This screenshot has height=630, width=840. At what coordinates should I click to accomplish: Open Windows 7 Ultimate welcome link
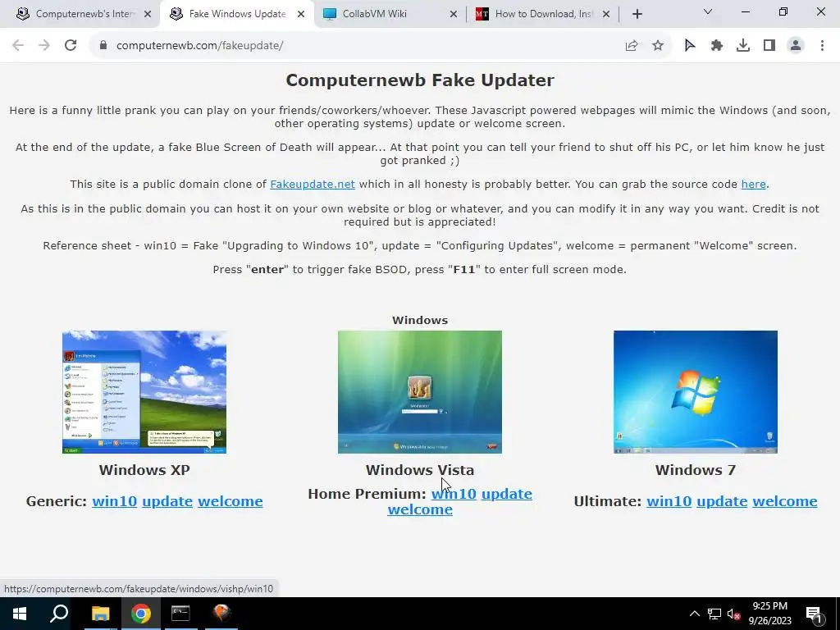(785, 501)
